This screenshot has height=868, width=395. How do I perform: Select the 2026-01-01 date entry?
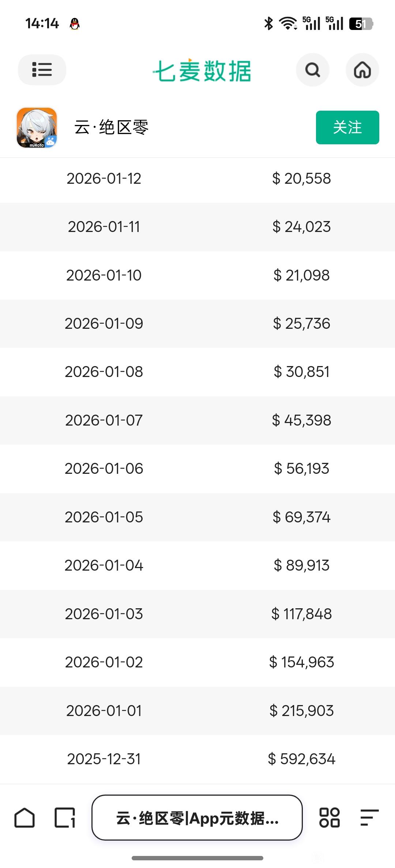click(104, 711)
